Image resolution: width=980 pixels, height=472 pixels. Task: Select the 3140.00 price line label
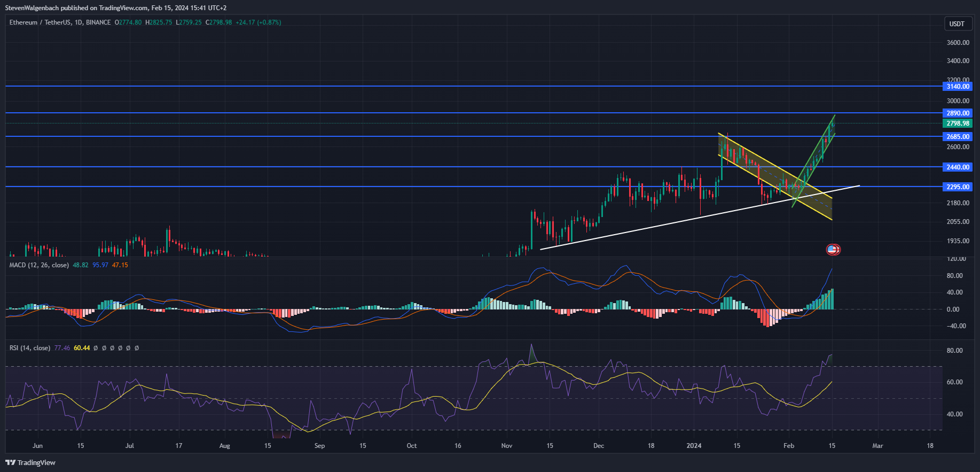tap(958, 87)
